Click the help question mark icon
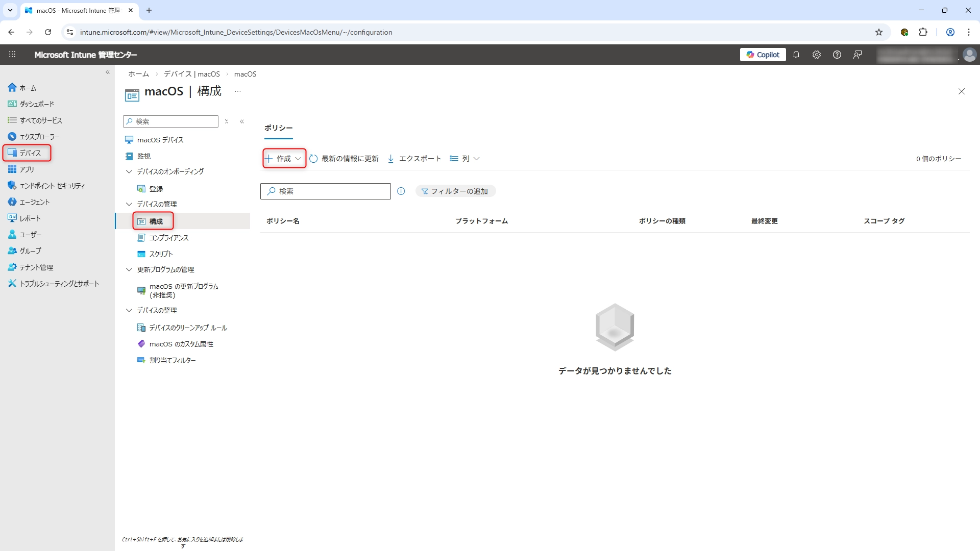 [837, 55]
